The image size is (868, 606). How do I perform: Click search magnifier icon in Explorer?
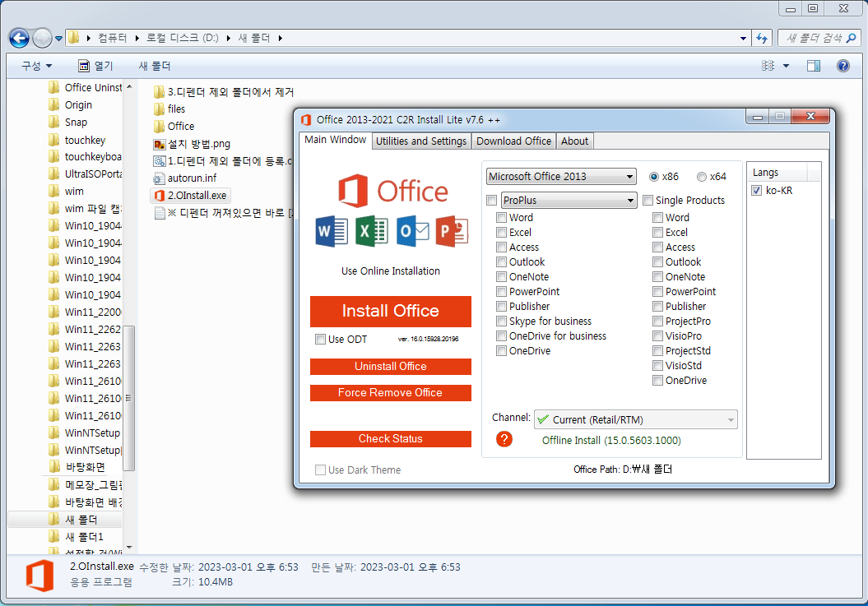tap(852, 38)
